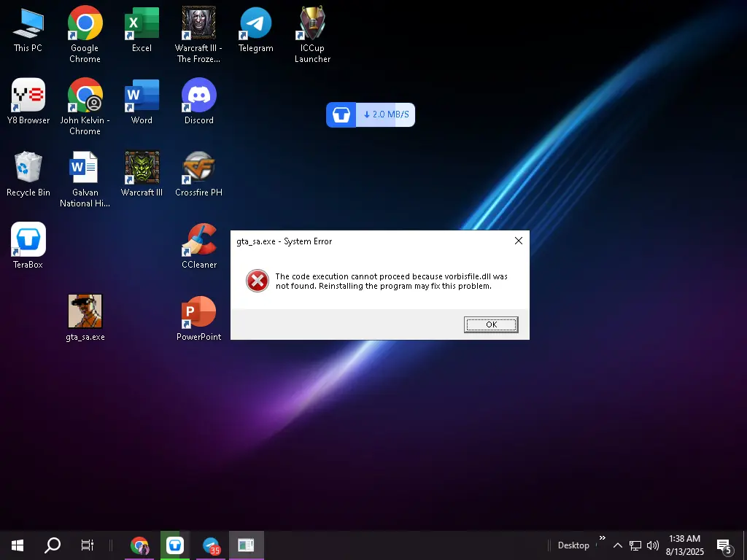Select the Telegram desktop shortcut
Image resolution: width=747 pixels, height=560 pixels.
pyautogui.click(x=256, y=29)
